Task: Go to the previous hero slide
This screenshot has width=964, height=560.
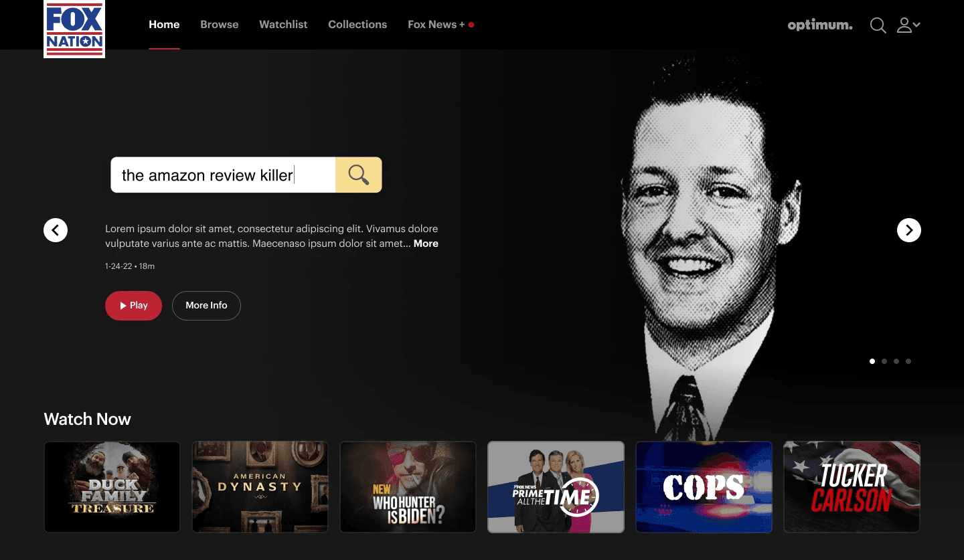Action: point(56,230)
